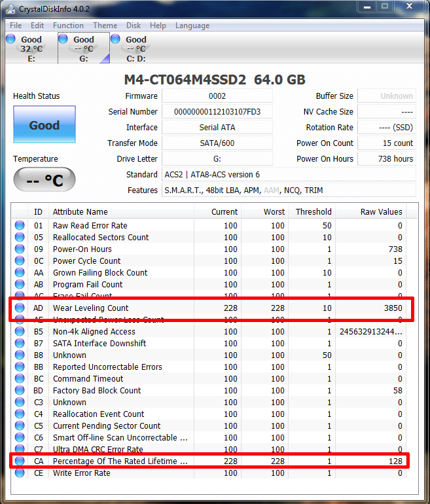Select the Factory Bad Block Count text

coord(97,391)
